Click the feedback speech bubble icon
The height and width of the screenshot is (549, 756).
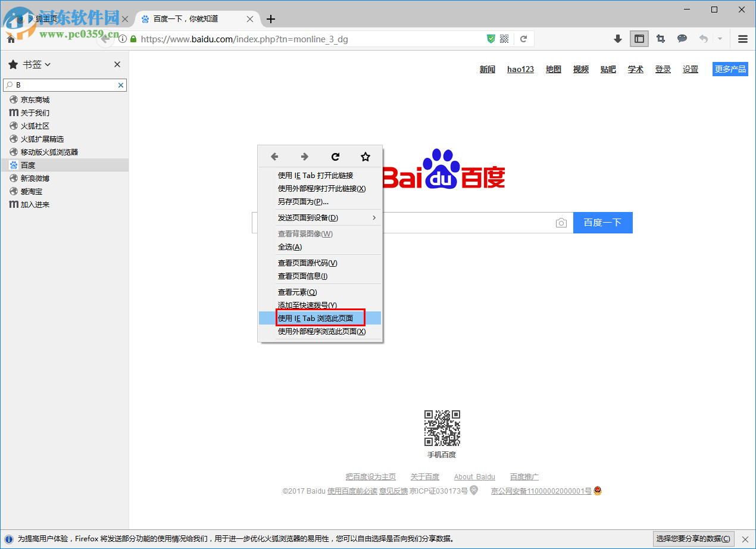point(682,38)
